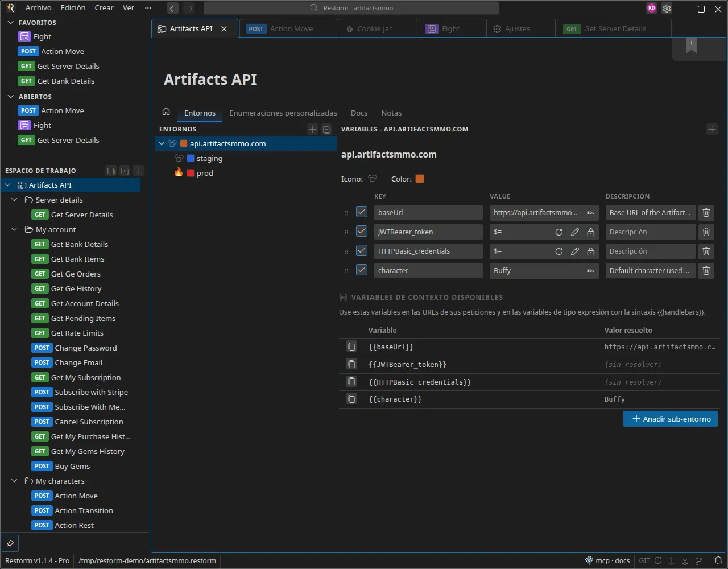Expand all in the Espacio de Trabajo header
The width and height of the screenshot is (728, 569).
125,171
